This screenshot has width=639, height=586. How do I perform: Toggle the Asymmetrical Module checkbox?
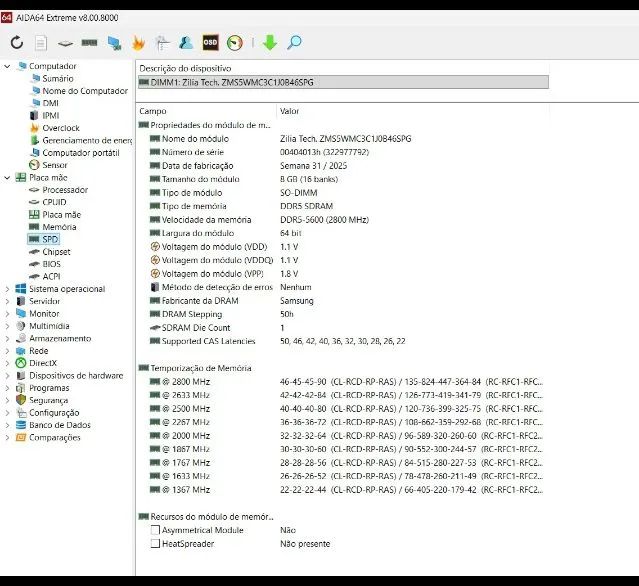click(x=155, y=530)
